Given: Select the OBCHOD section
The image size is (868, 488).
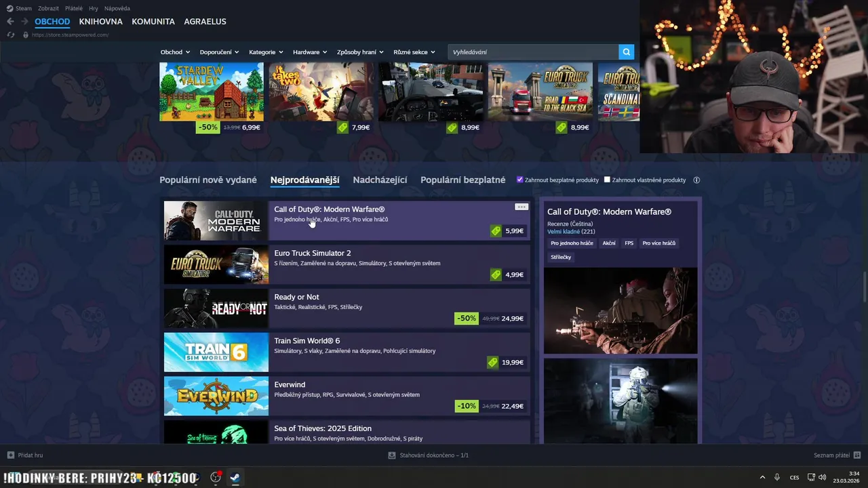Looking at the screenshot, I should coord(52,22).
